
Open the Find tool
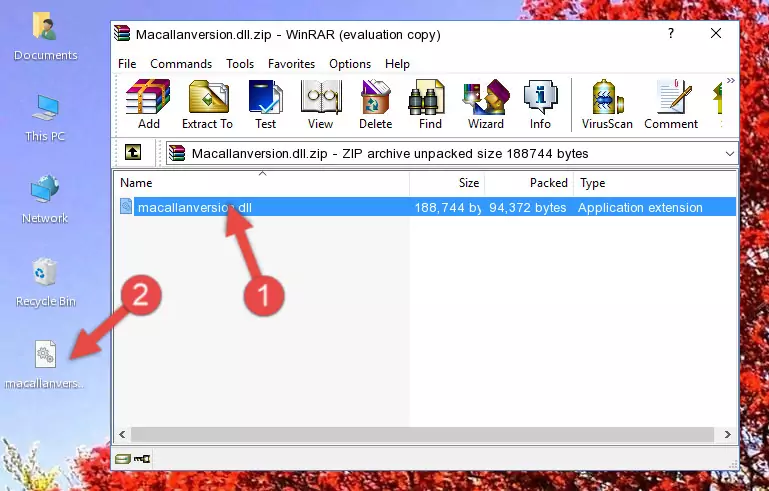[430, 104]
